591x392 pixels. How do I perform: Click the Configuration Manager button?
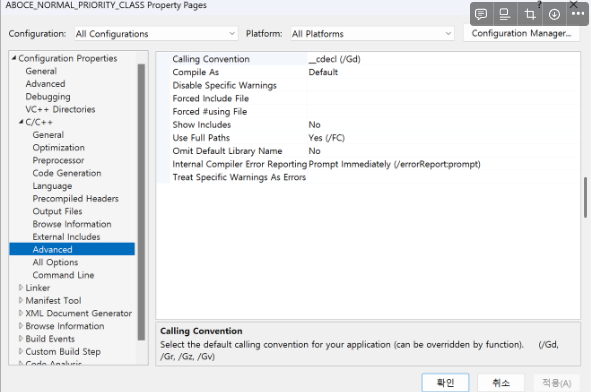[x=521, y=34]
